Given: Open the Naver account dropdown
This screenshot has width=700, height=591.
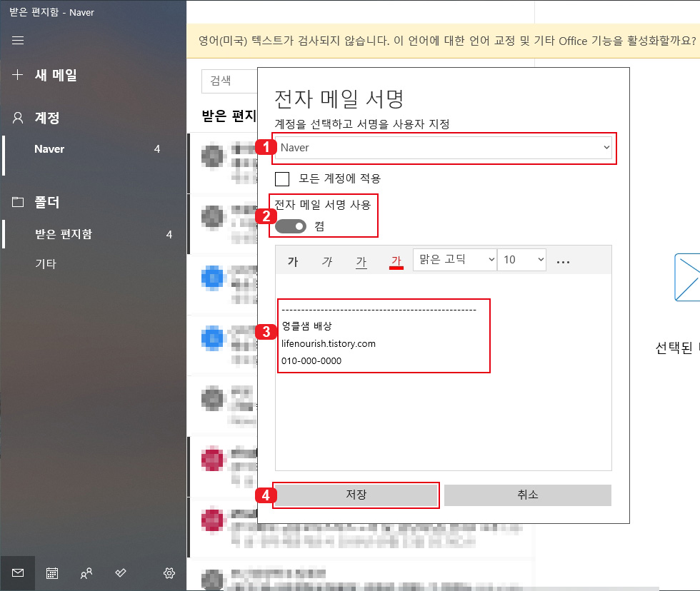Looking at the screenshot, I should coord(444,148).
